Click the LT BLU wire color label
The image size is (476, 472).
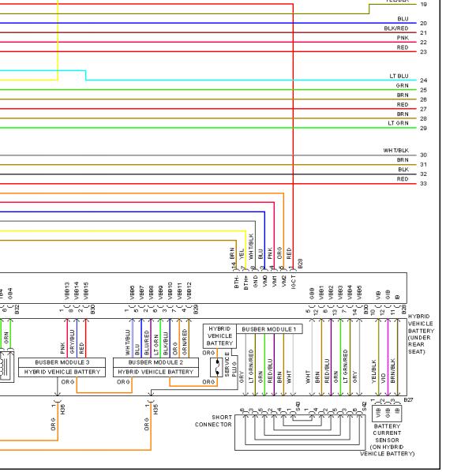[399, 76]
